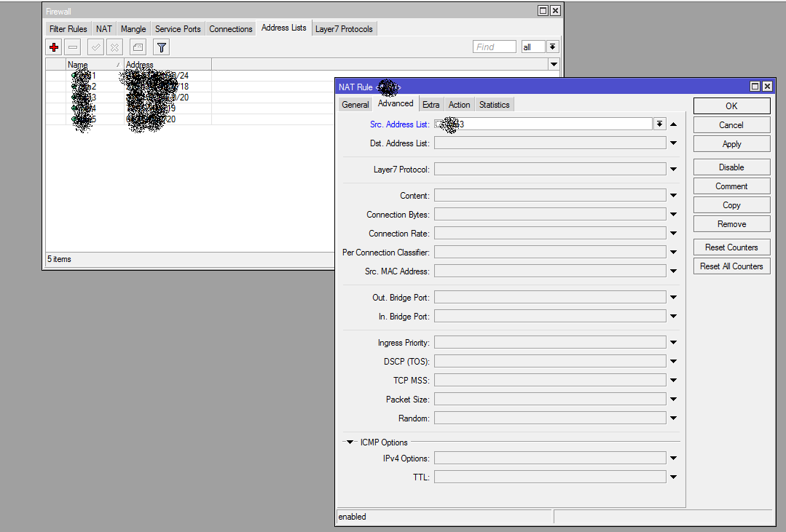Click the Apply button

tap(731, 144)
